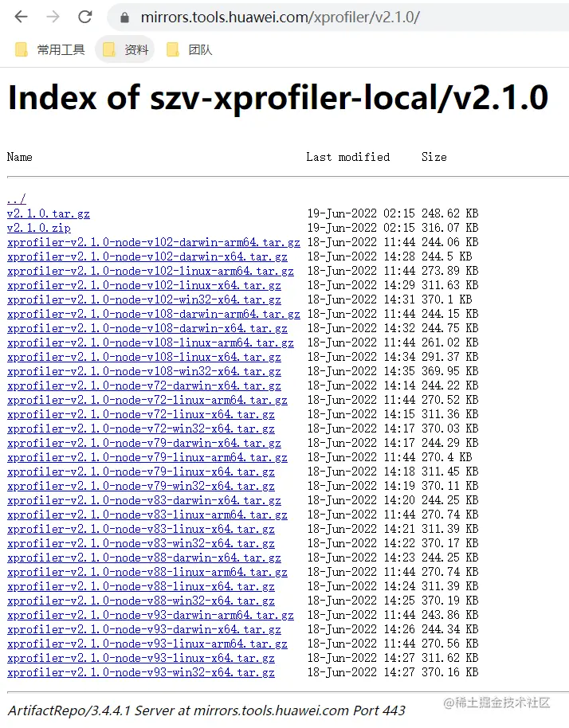
Task: Download node-v93-linux-x64 tarball
Action: click(x=141, y=659)
